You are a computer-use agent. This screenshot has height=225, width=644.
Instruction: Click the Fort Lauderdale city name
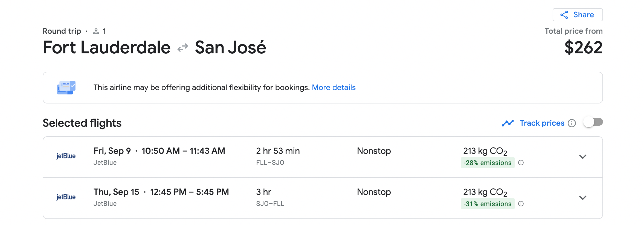click(106, 47)
